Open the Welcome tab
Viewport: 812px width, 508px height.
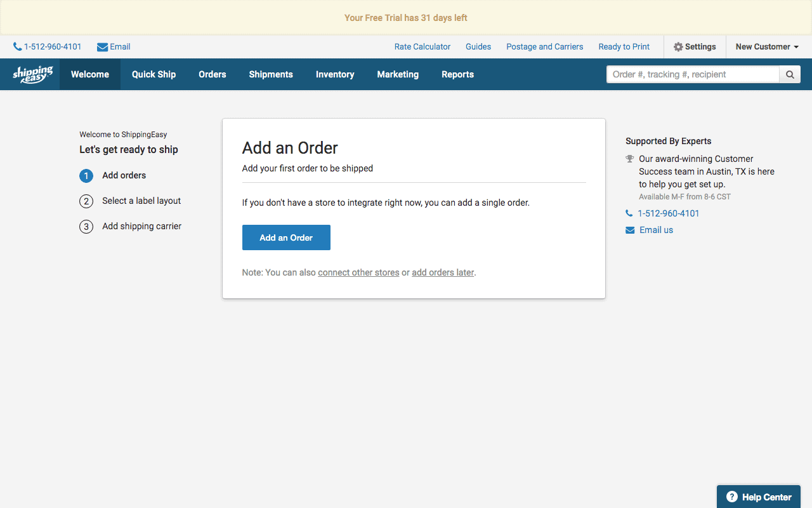90,74
